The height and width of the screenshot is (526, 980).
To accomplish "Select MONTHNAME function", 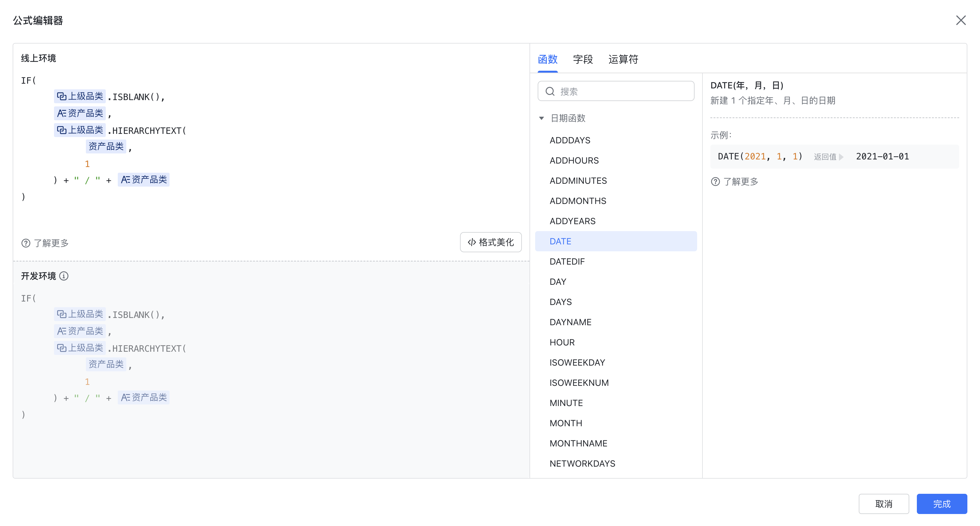I will [x=616, y=443].
